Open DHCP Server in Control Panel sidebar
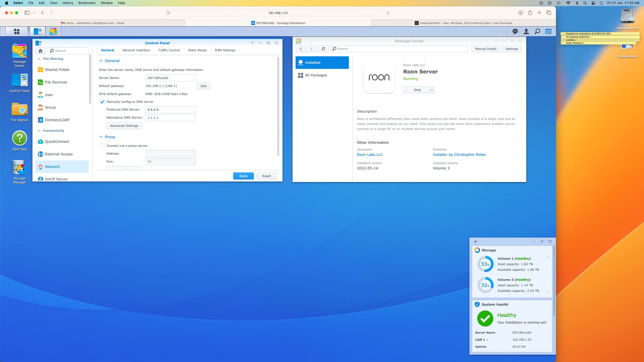The width and height of the screenshot is (644, 362). tap(62, 179)
